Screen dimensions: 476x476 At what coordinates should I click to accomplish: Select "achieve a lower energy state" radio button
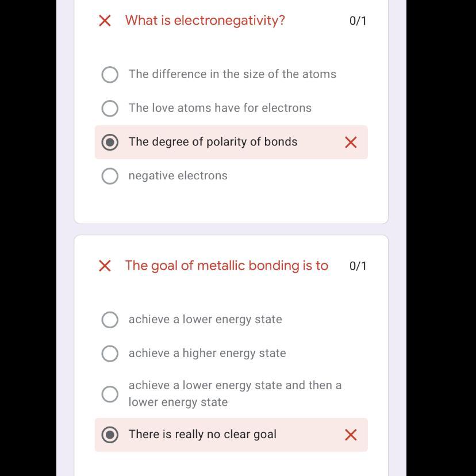[110, 320]
